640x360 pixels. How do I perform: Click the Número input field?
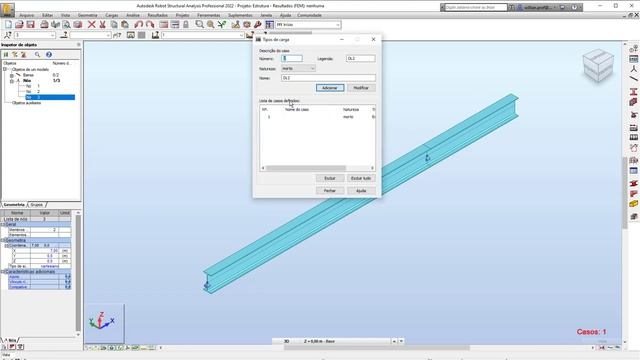292,59
